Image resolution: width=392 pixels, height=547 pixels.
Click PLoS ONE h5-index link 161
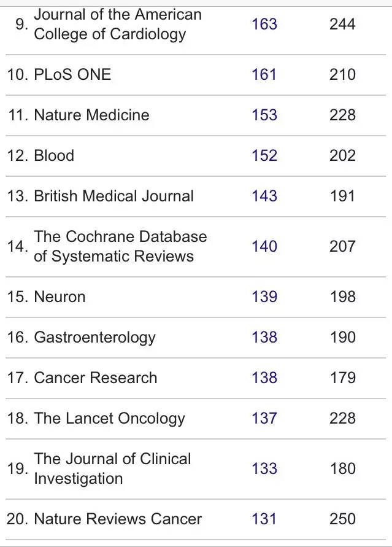coord(264,75)
